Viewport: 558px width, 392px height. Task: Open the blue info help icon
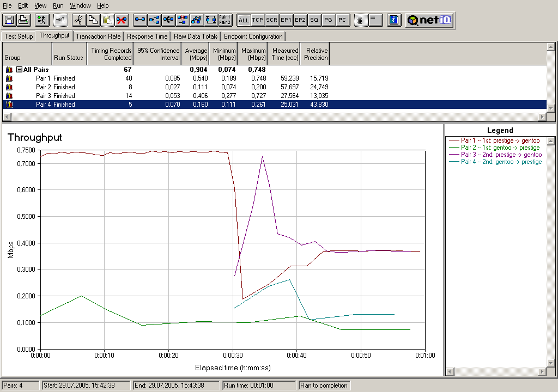[394, 20]
